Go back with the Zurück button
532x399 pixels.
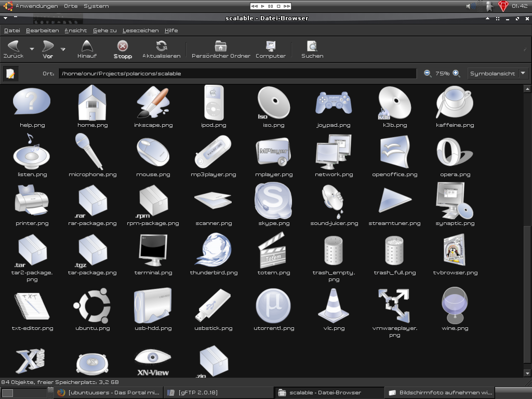14,49
